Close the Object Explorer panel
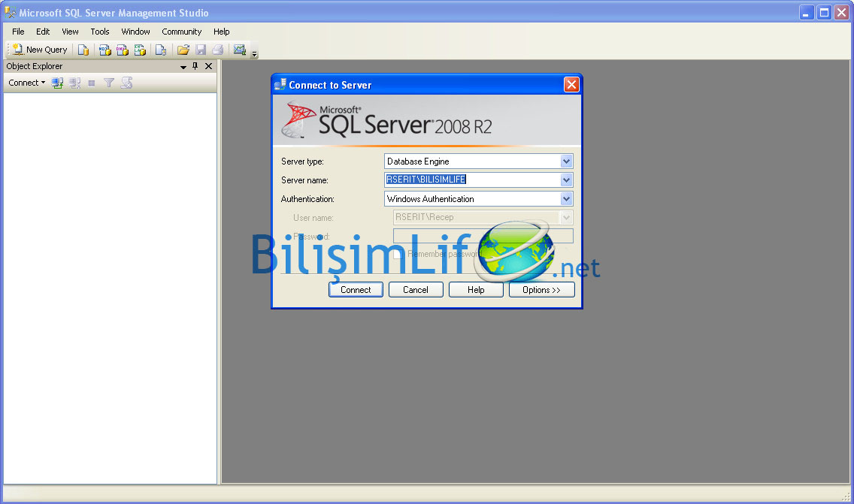The height and width of the screenshot is (504, 854). 208,66
